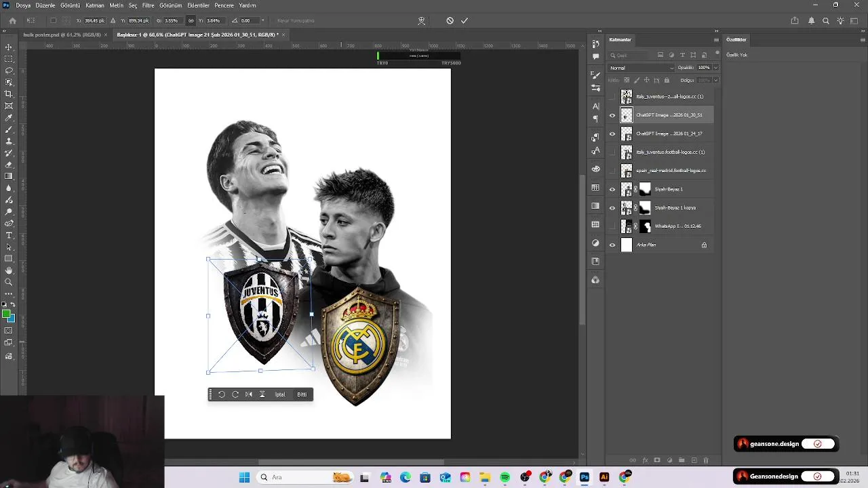Click the Windows taskbar Ara search box
Viewport: 868px width, 488px height.
pos(304,477)
